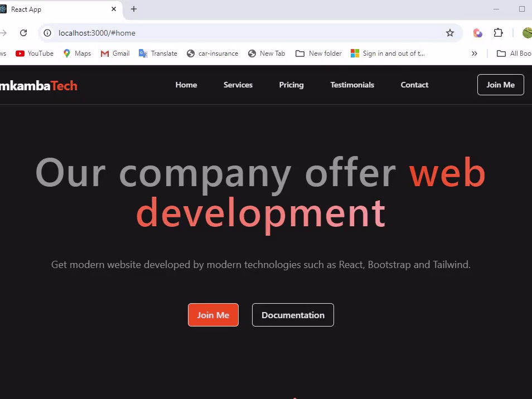Bookmark this page with the star icon
The height and width of the screenshot is (399, 532).
click(449, 33)
